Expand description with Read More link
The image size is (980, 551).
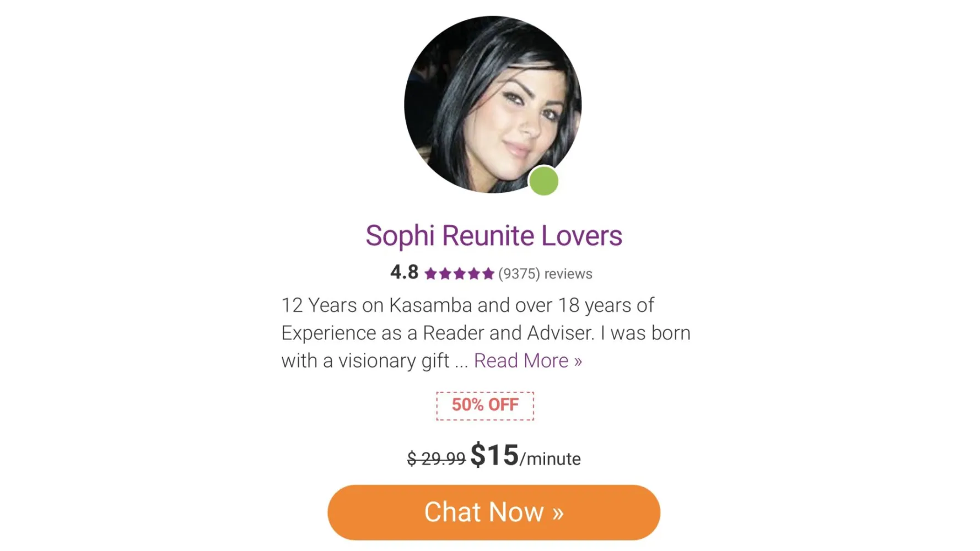[x=527, y=361]
